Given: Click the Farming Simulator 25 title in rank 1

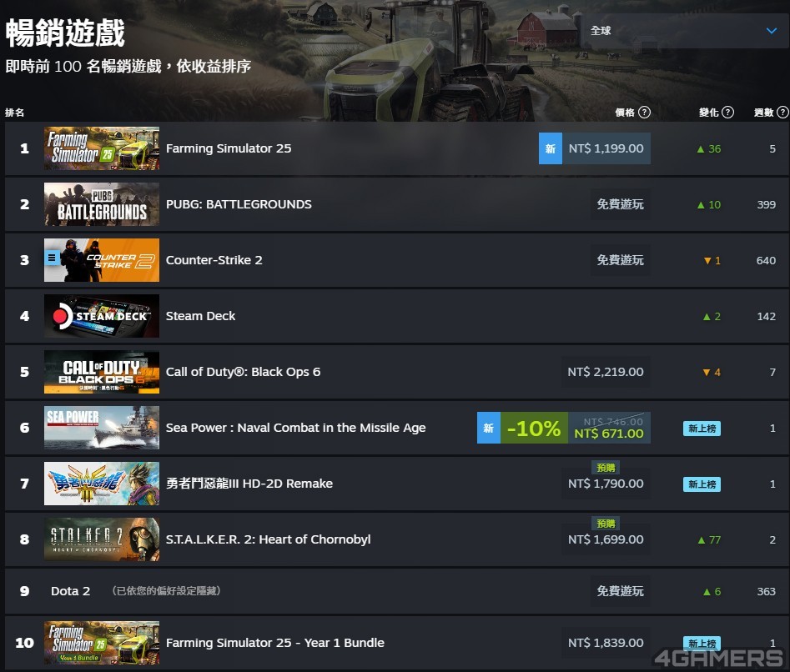Looking at the screenshot, I should click(229, 148).
